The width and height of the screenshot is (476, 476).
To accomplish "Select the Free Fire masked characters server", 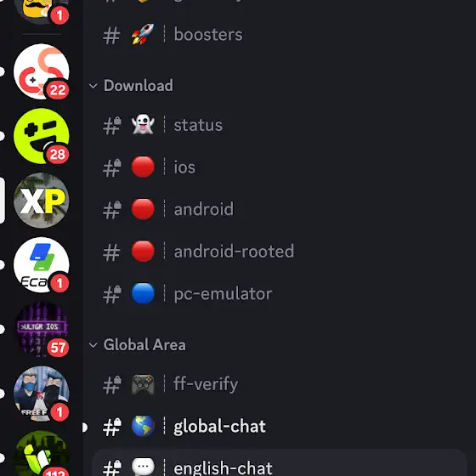I will click(42, 394).
